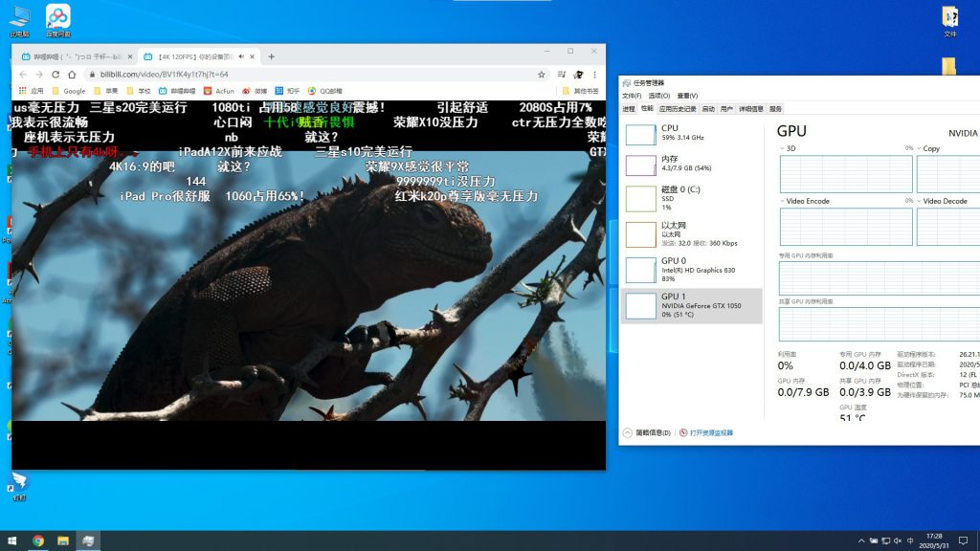Bookmark this page with the star icon

542,75
